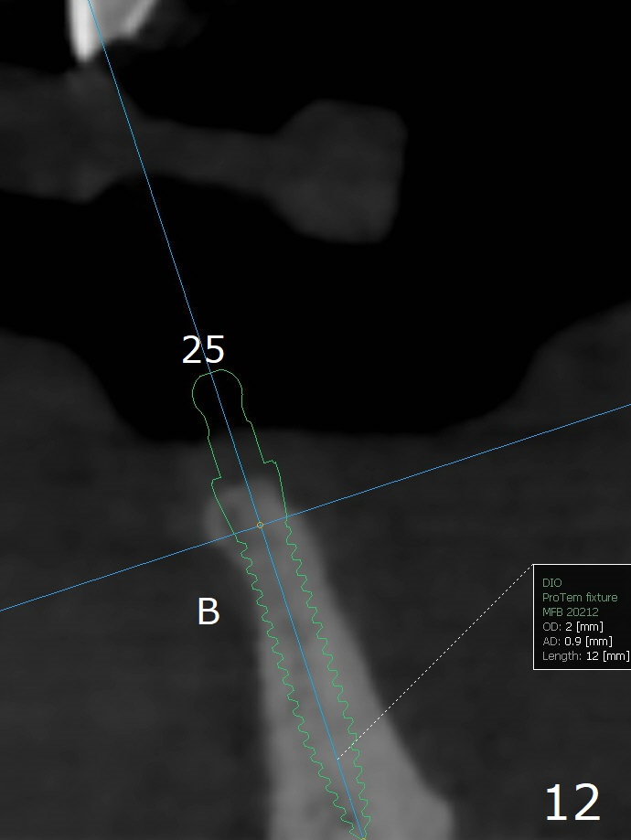
Task: Click the tooth number 25 label
Action: point(203,350)
